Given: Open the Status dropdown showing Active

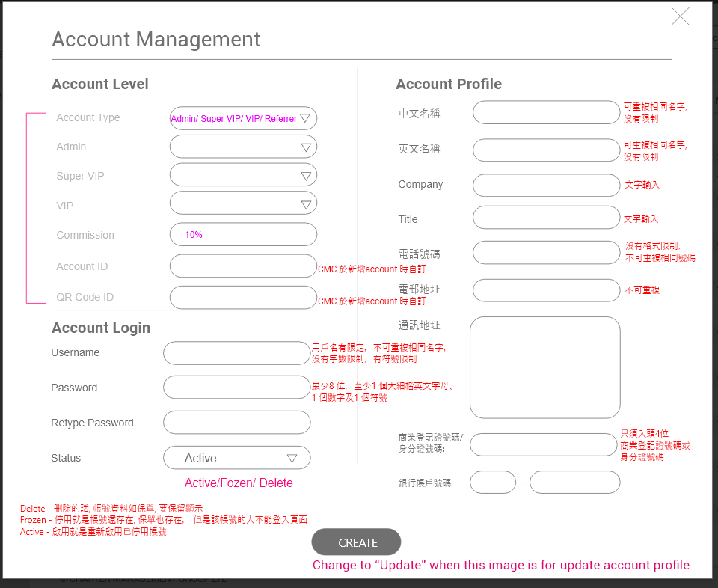Looking at the screenshot, I should (237, 458).
